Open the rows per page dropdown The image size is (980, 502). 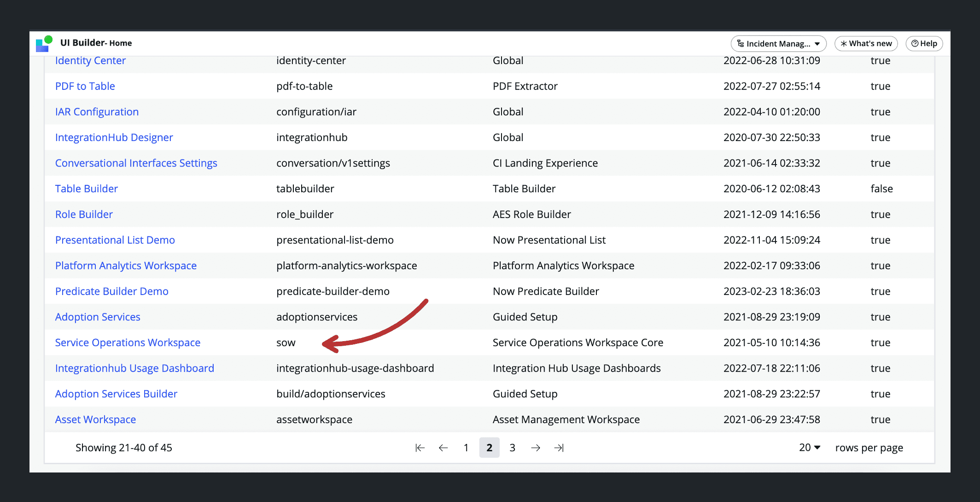[x=810, y=448]
